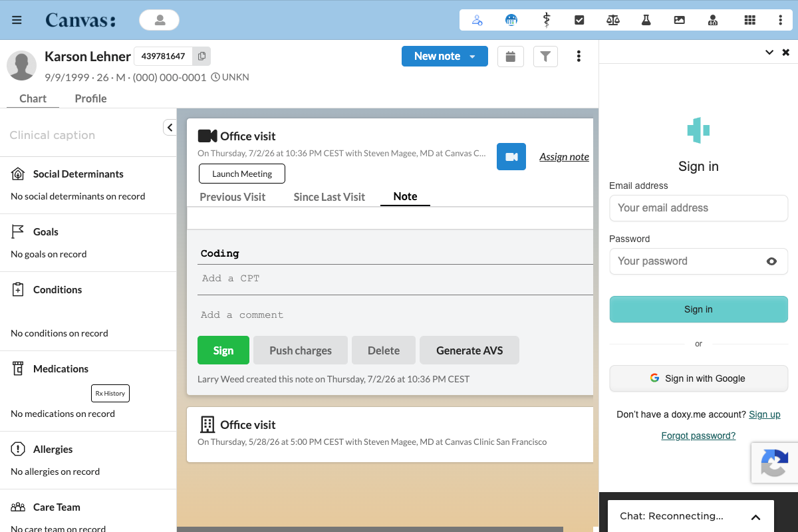
Task: Click the reCAPTCHA badge
Action: coord(775,463)
